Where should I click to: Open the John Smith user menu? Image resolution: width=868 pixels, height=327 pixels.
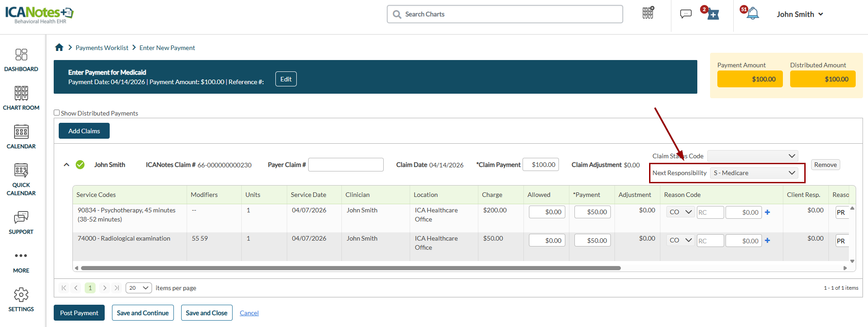(799, 14)
